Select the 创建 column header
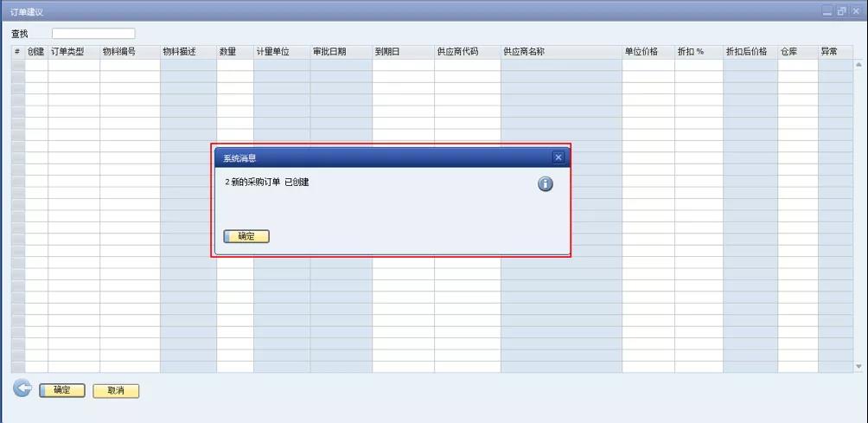 coord(35,52)
